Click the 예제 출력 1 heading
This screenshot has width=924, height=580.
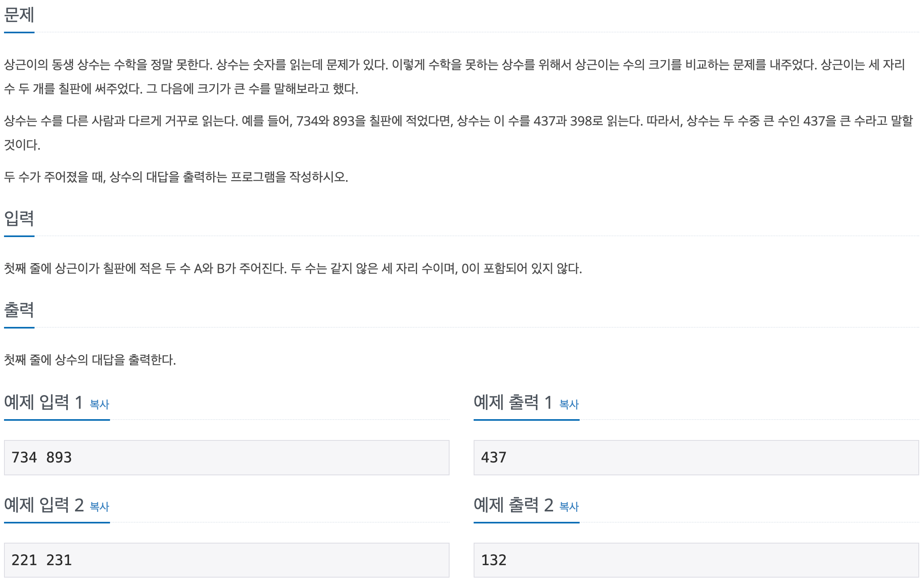pyautogui.click(x=513, y=402)
